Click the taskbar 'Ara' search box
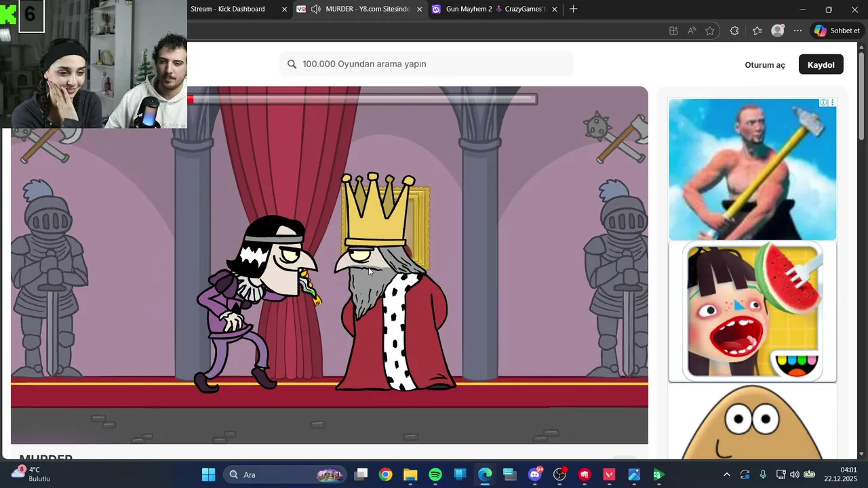868x488 pixels. 286,474
